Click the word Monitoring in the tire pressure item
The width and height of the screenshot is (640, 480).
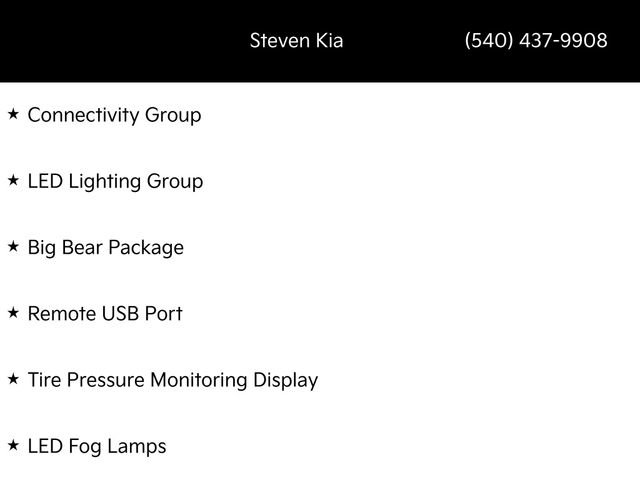tap(199, 380)
